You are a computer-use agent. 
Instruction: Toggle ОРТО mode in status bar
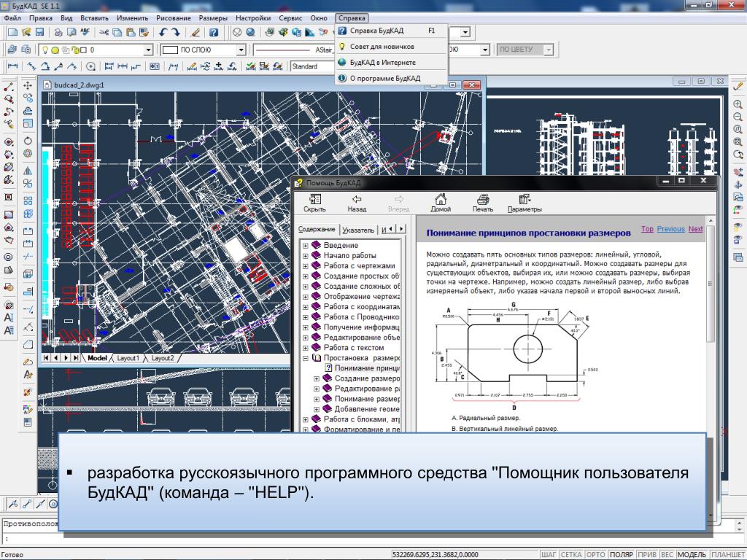595,555
